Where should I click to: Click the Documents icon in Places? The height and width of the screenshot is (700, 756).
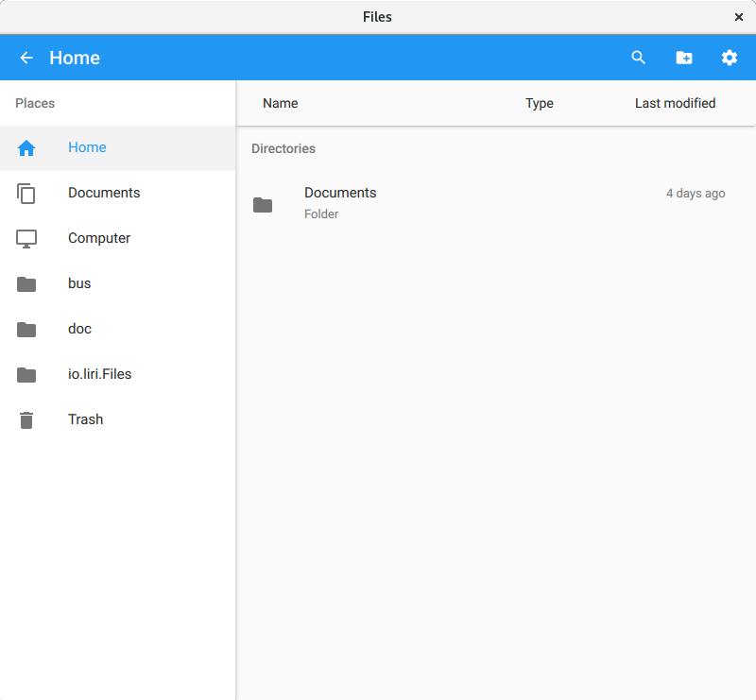pos(26,193)
